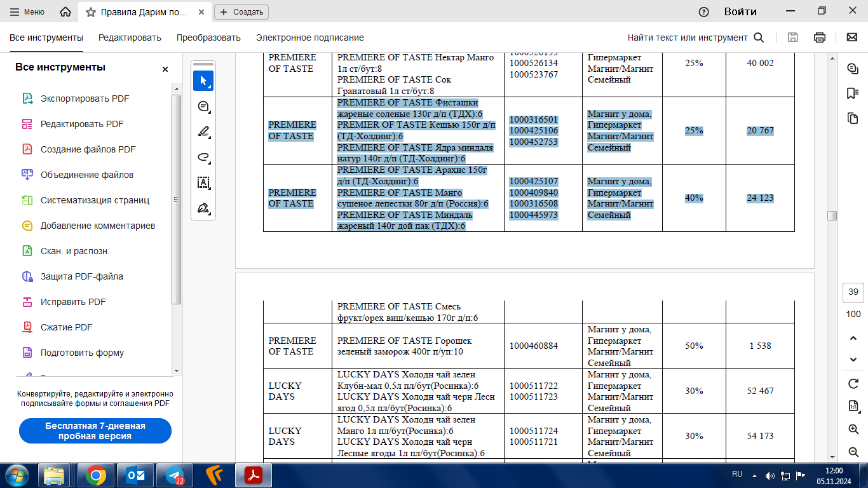This screenshot has height=488, width=868.
Task: Open File Explorer from the taskbar
Action: coord(54,475)
